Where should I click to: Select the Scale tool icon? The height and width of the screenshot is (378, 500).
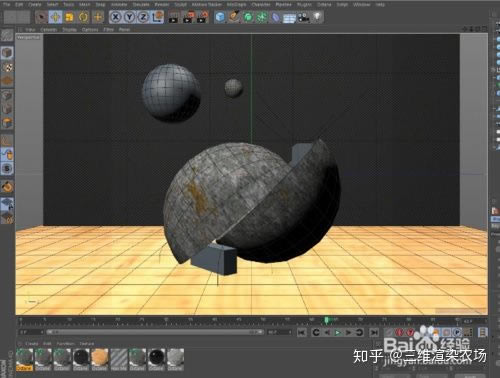(x=70, y=17)
